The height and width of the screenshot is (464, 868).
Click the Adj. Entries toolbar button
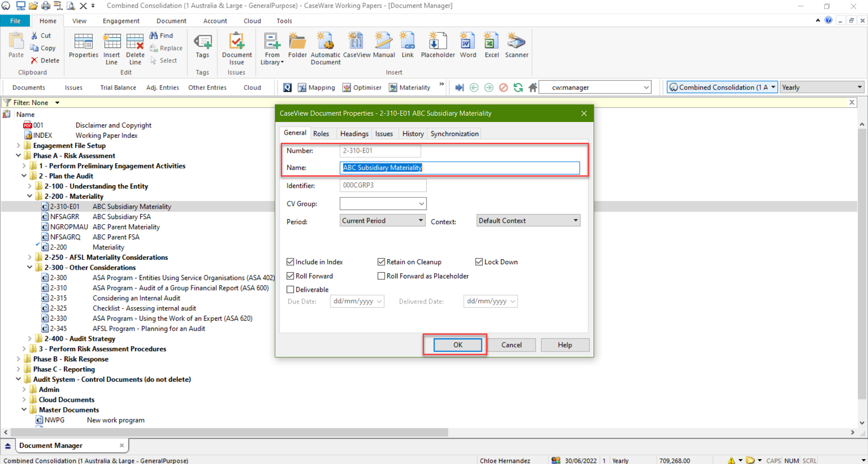pos(163,88)
